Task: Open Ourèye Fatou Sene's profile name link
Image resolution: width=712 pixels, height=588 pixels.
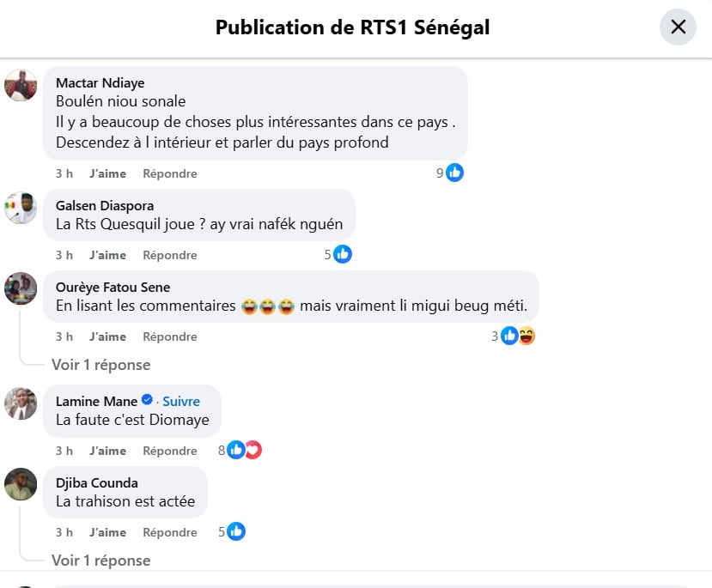Action: point(113,287)
